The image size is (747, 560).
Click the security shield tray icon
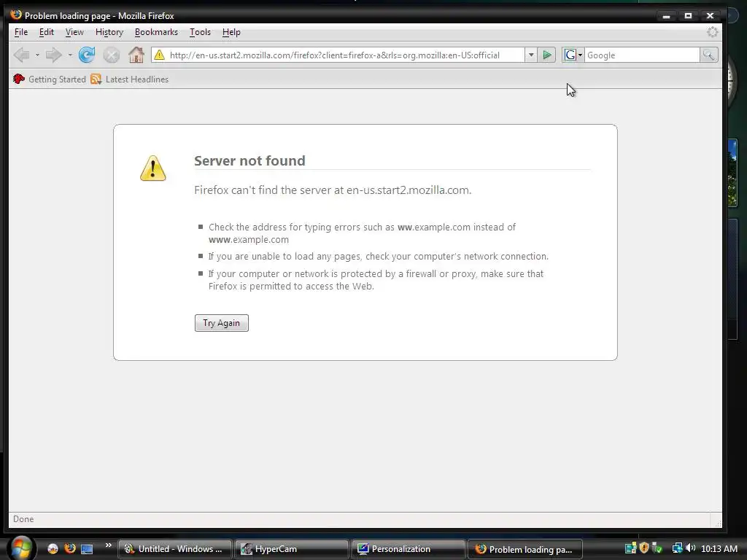tap(644, 548)
